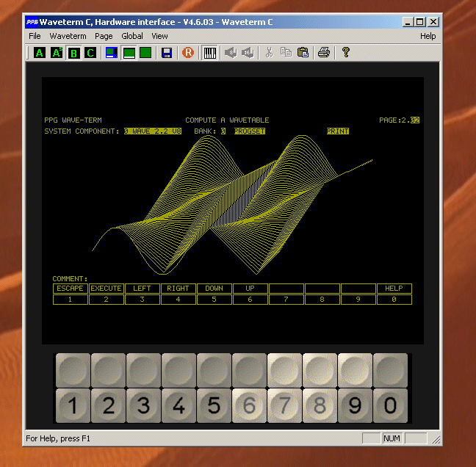
Task: Click the scissors cut icon
Action: point(269,53)
